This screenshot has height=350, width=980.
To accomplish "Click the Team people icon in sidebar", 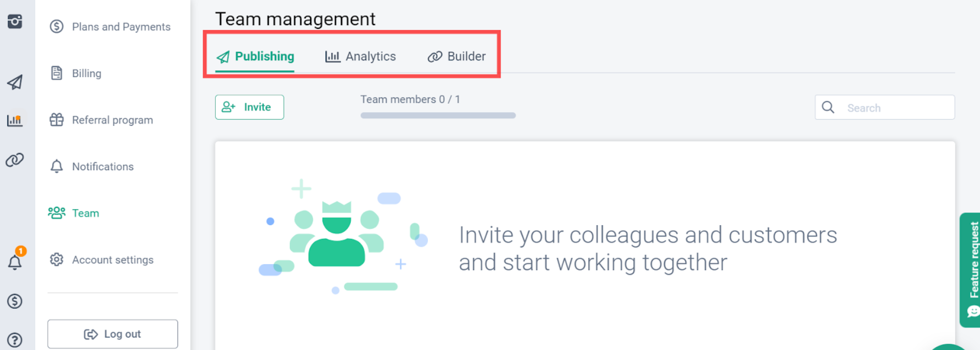I will click(x=57, y=213).
